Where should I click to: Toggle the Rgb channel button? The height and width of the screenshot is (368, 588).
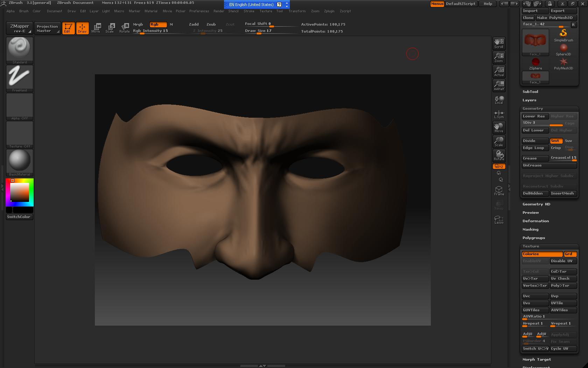158,25
